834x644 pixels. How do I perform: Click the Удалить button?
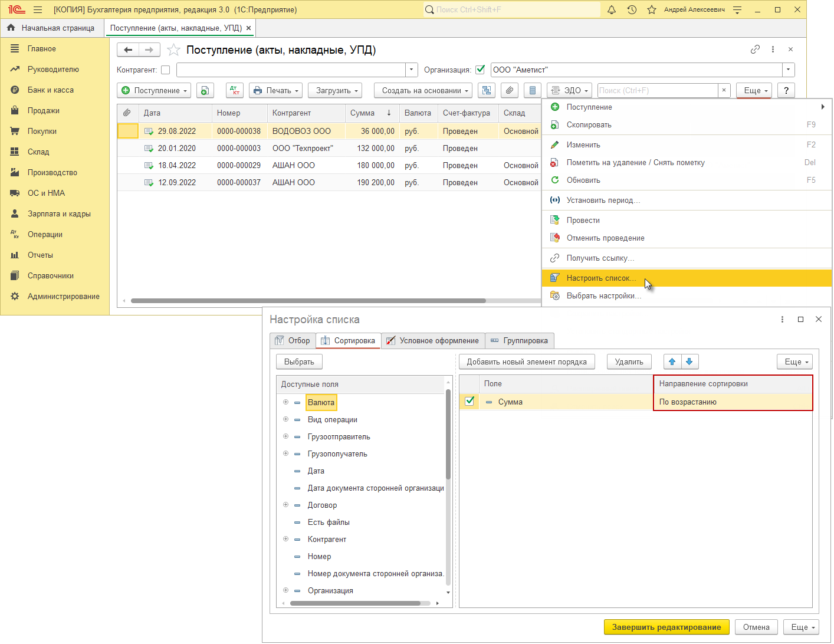[x=629, y=362]
